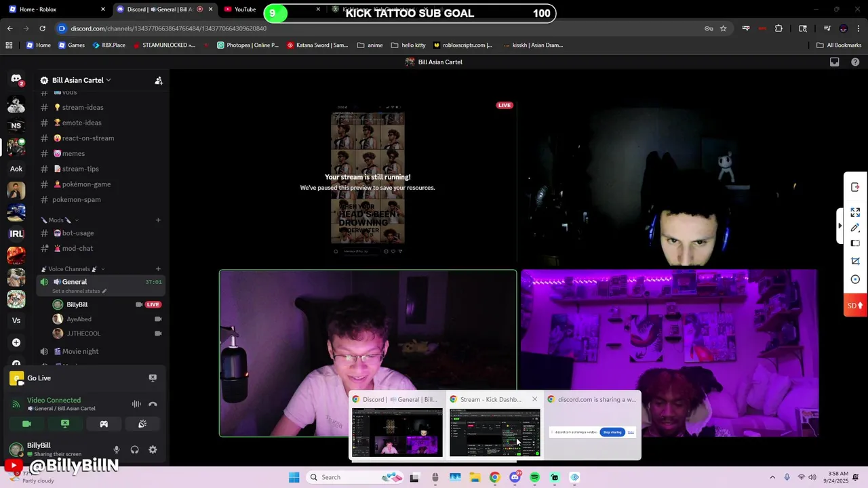This screenshot has height=488, width=868.
Task: Open the Chrome three-dot menu
Action: [x=858, y=28]
